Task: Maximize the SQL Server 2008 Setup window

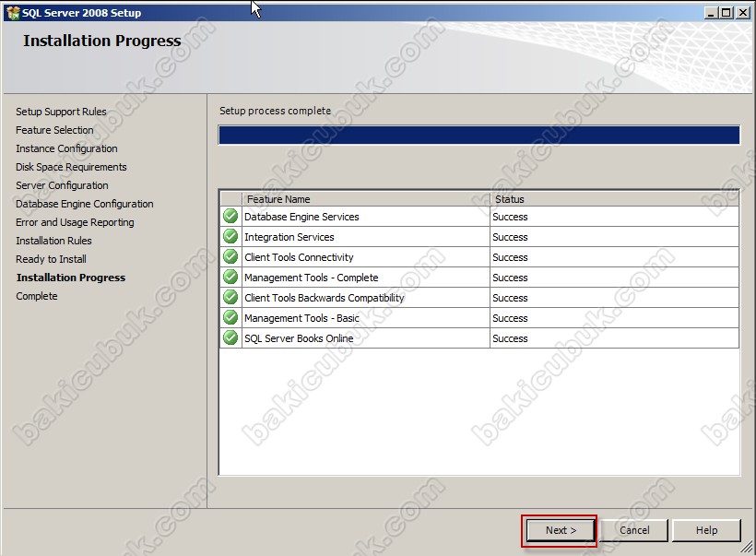Action: point(726,13)
